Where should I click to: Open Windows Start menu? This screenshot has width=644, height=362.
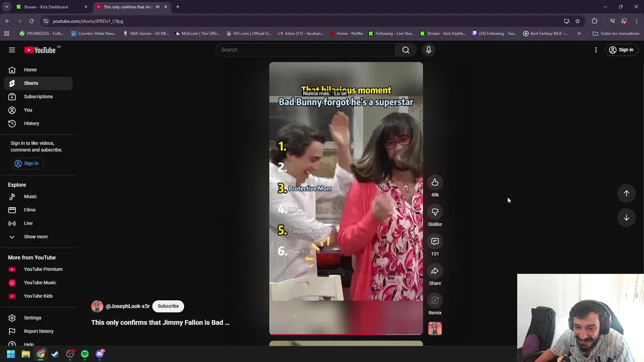(x=11, y=354)
